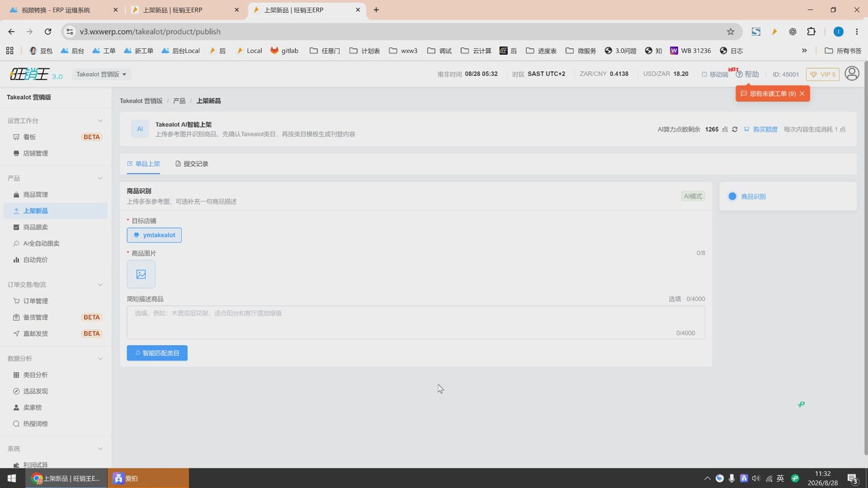This screenshot has height=488, width=868.
Task: Open 商品跟卖 in the sidebar
Action: [56, 227]
